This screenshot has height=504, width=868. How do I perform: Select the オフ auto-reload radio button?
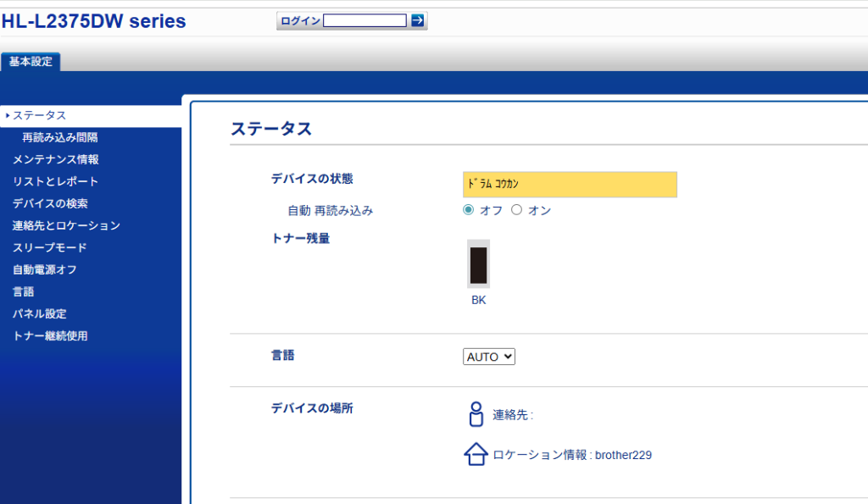click(469, 210)
